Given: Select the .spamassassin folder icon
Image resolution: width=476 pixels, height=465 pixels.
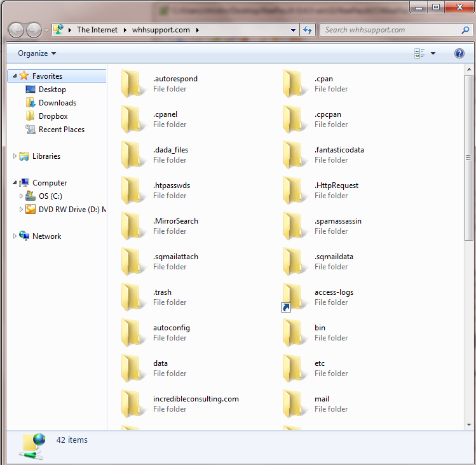Looking at the screenshot, I should click(293, 226).
